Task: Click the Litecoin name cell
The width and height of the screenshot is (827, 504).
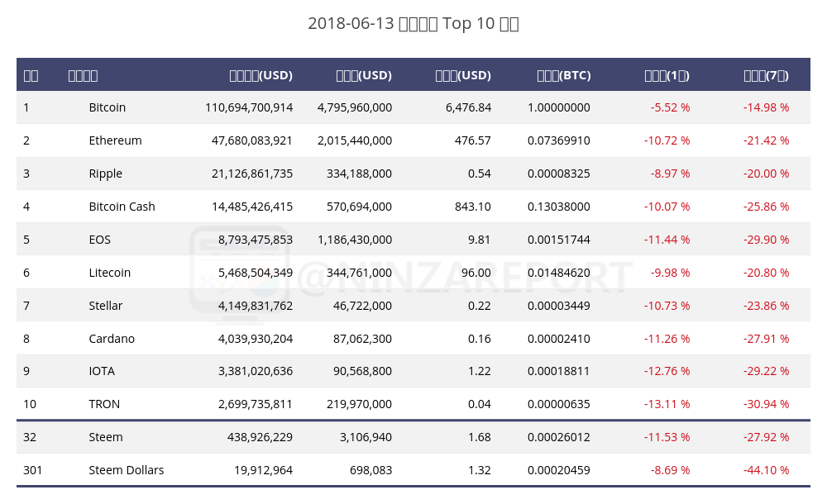Action: [110, 273]
